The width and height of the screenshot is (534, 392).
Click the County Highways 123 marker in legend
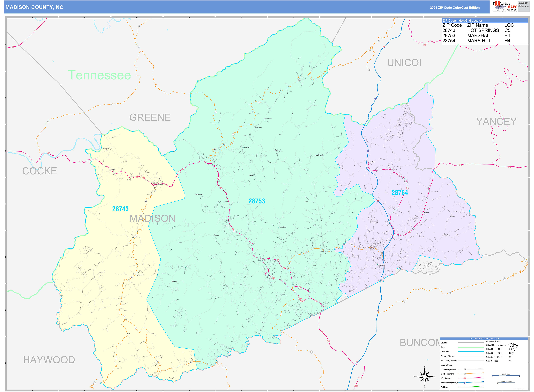pyautogui.click(x=465, y=369)
